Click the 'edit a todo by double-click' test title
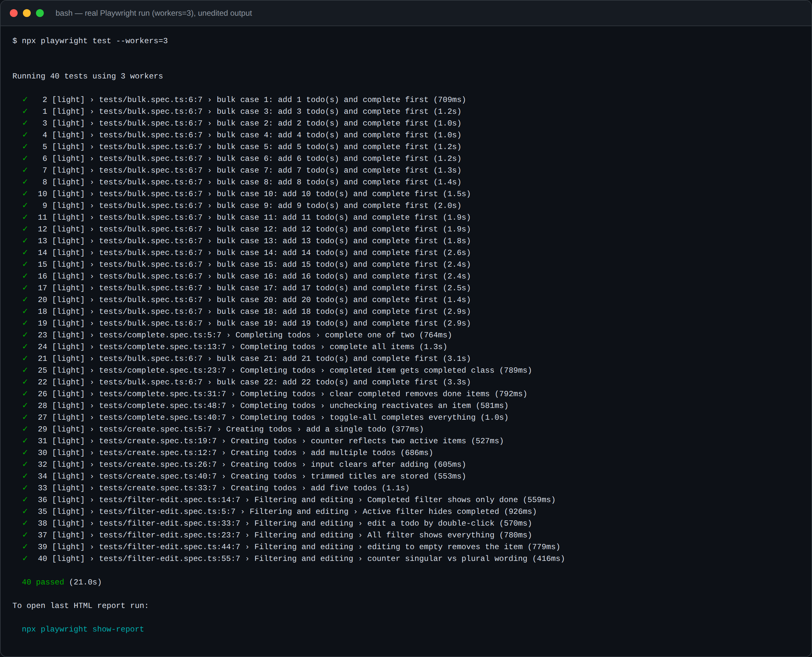 click(x=431, y=523)
